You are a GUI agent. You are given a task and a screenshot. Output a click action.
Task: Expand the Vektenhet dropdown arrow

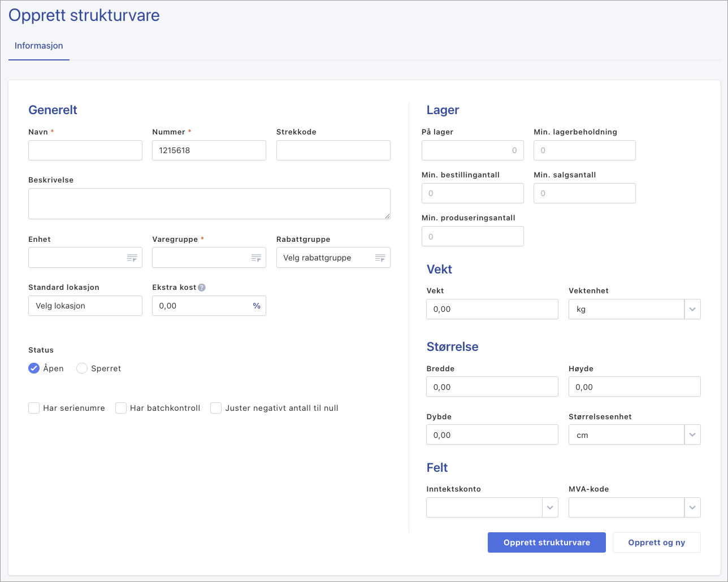click(692, 310)
